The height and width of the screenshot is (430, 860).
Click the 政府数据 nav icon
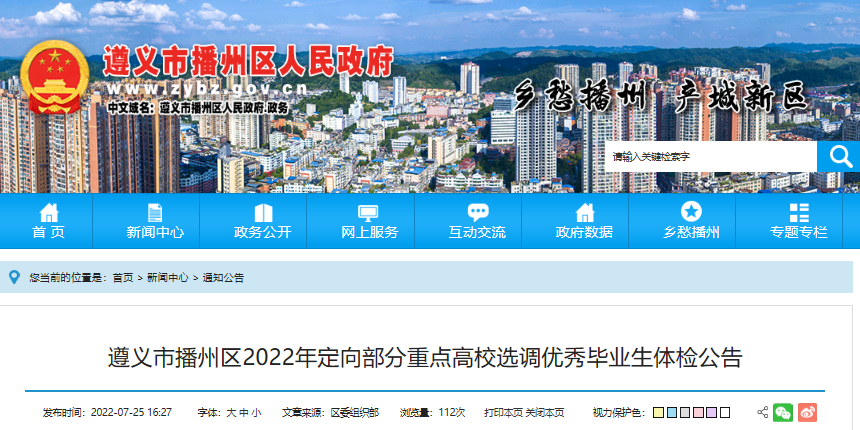point(584,213)
